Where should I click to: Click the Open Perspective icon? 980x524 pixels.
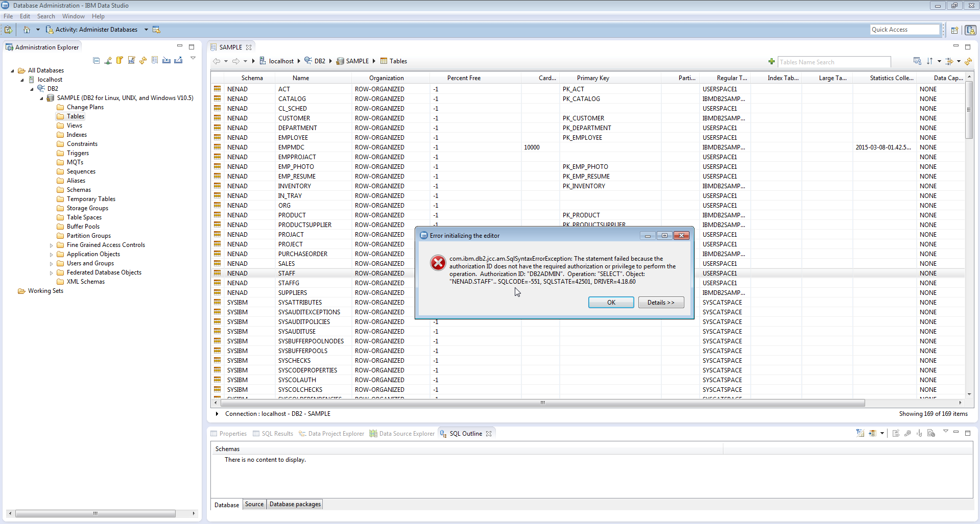point(954,30)
